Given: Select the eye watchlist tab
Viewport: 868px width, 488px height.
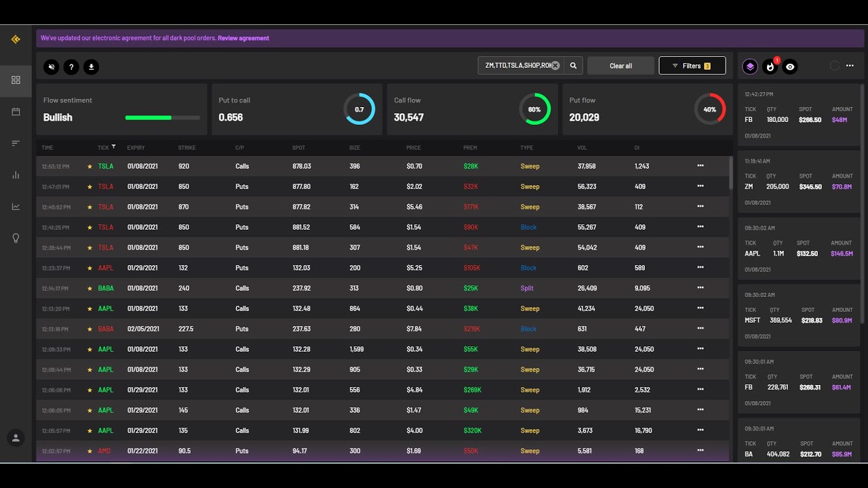Looking at the screenshot, I should click(790, 66).
